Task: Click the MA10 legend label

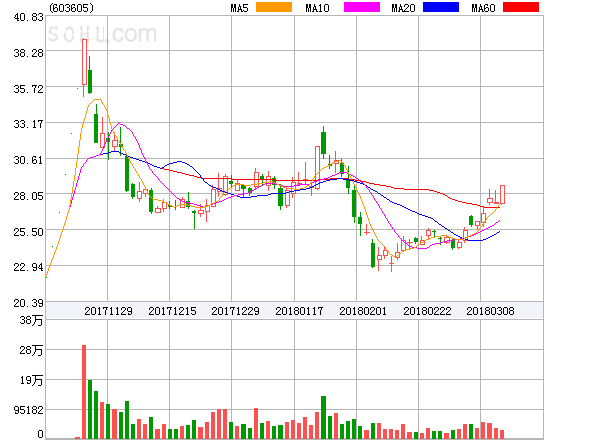Action: (317, 8)
